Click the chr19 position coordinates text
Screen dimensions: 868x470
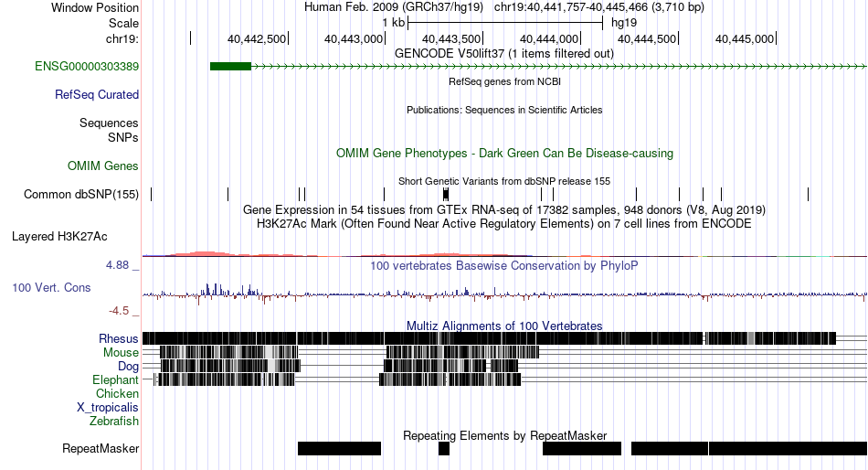599,7
